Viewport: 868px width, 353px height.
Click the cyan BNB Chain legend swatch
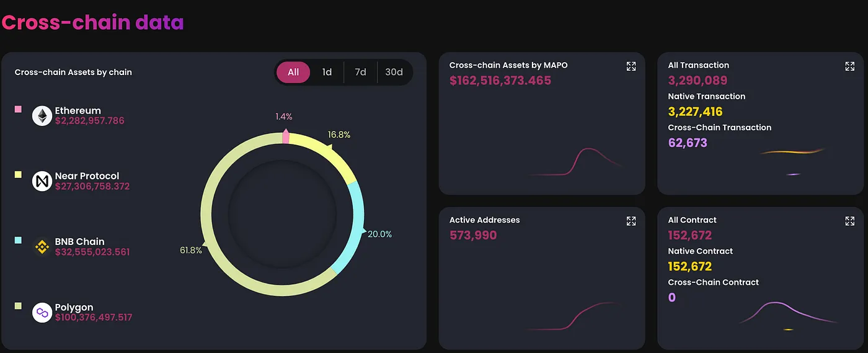[x=18, y=240]
